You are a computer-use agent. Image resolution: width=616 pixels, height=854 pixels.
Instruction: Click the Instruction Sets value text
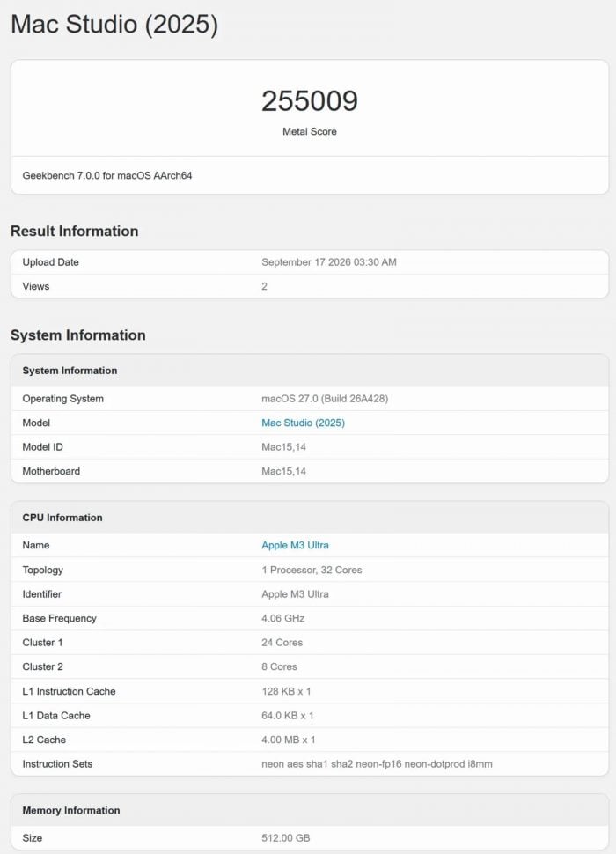tap(377, 764)
